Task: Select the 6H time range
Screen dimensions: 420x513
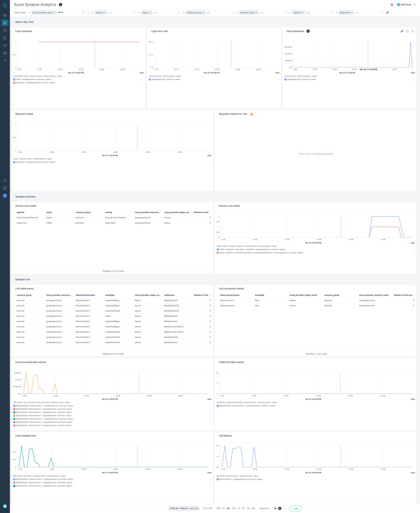Action: click(x=228, y=508)
